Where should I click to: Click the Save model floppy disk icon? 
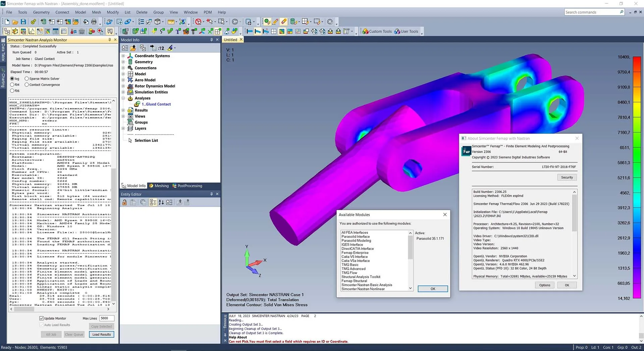(x=23, y=22)
